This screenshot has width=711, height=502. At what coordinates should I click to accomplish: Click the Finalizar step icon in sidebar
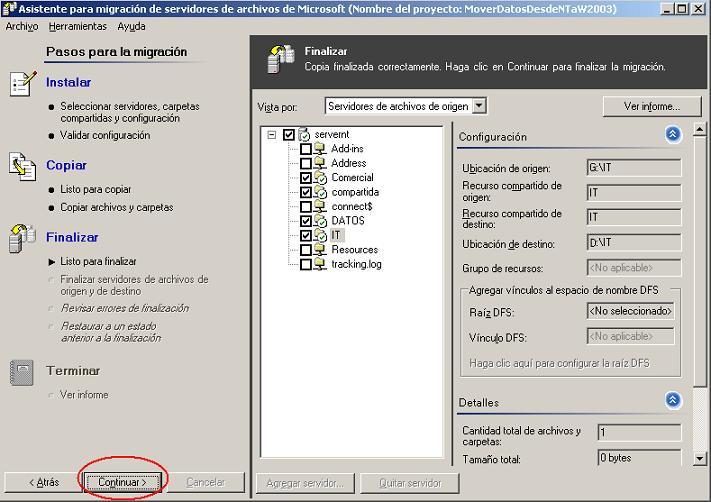click(22, 238)
